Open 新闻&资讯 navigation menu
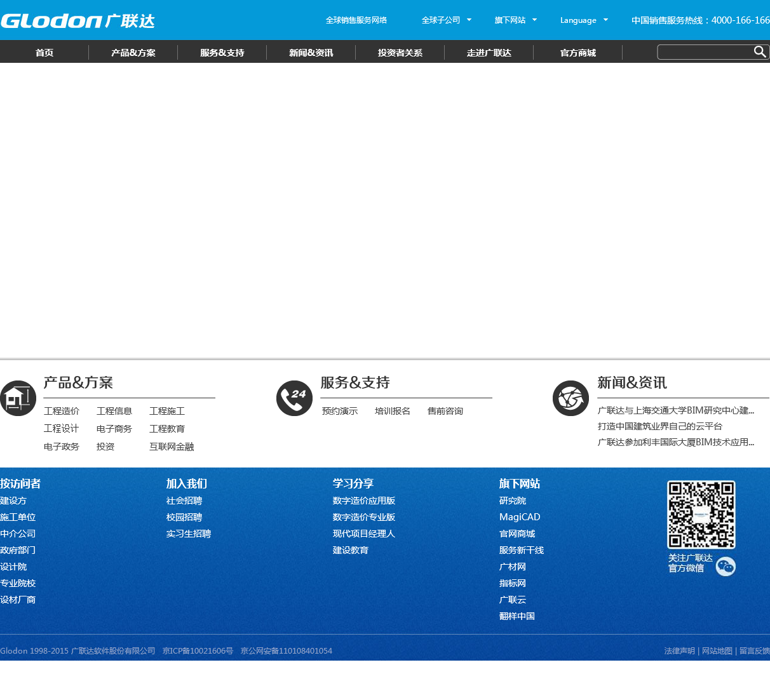770x700 pixels. click(x=311, y=53)
